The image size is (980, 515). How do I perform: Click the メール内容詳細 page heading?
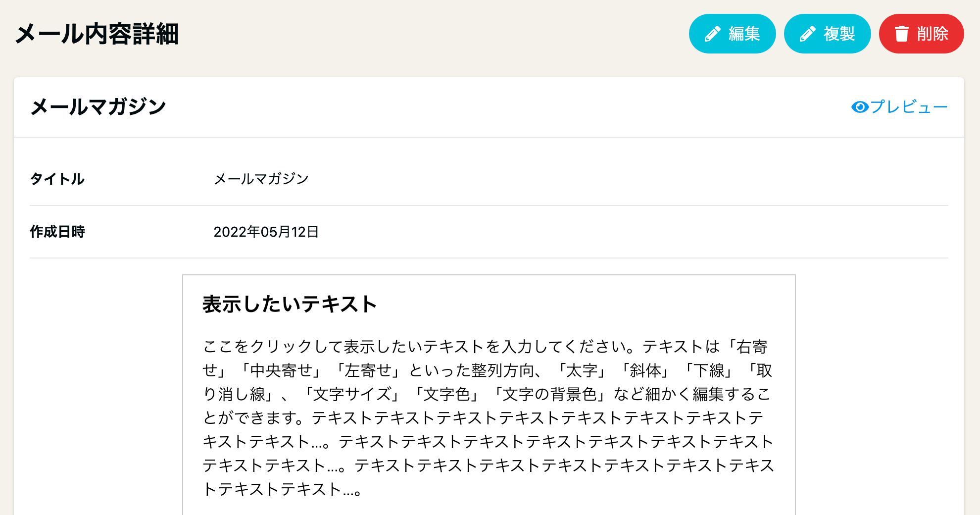point(97,34)
